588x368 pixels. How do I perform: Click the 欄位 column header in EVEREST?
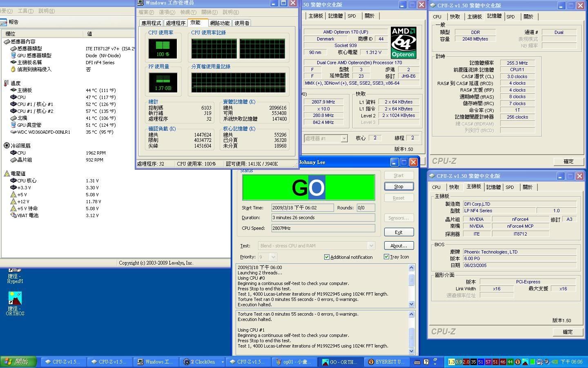(43, 34)
